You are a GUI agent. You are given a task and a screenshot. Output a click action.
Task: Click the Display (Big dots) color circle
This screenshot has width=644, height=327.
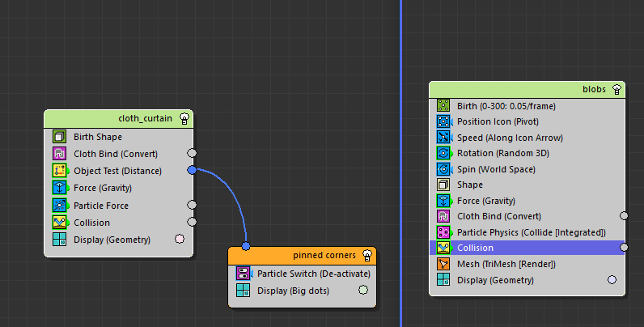click(363, 290)
